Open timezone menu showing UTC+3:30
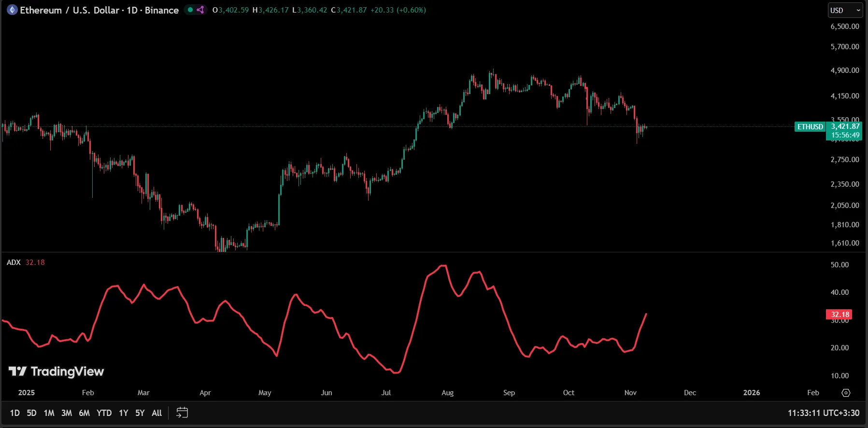The width and height of the screenshot is (868, 428). [823, 413]
